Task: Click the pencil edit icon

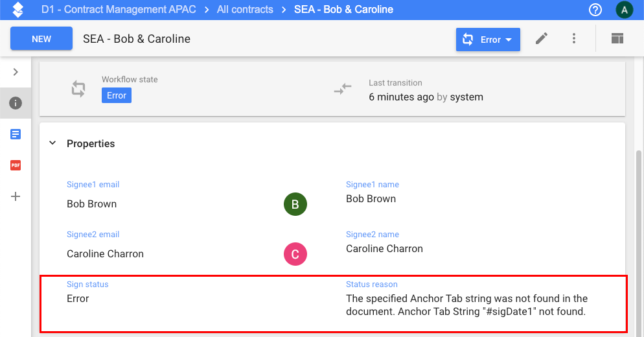Action: (x=542, y=39)
